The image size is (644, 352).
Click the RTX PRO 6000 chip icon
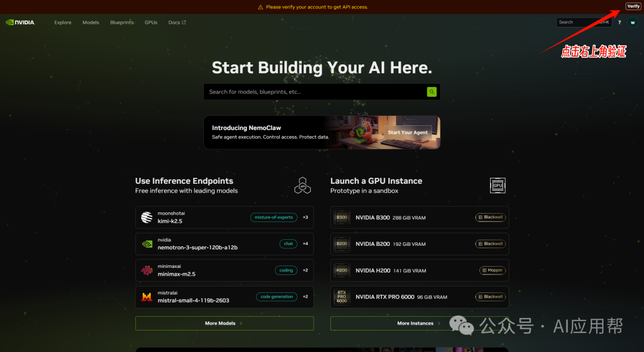point(342,297)
